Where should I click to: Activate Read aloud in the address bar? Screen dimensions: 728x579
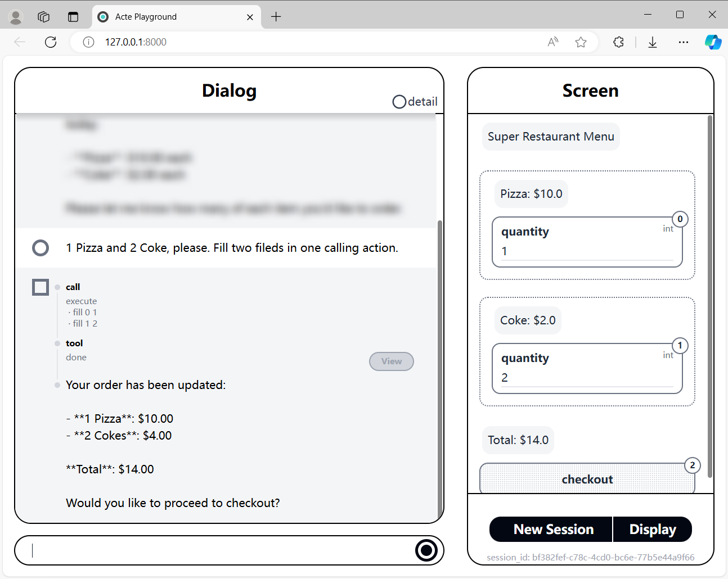pyautogui.click(x=552, y=42)
